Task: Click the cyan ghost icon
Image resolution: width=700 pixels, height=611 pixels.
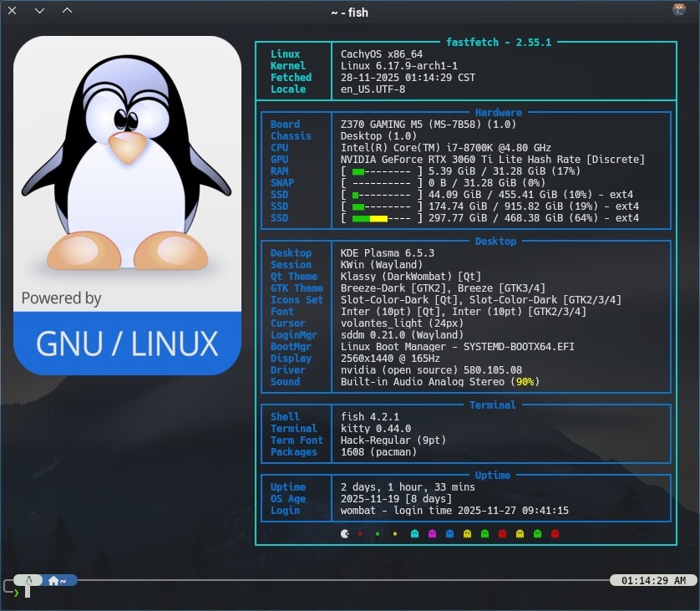Action: (x=414, y=532)
